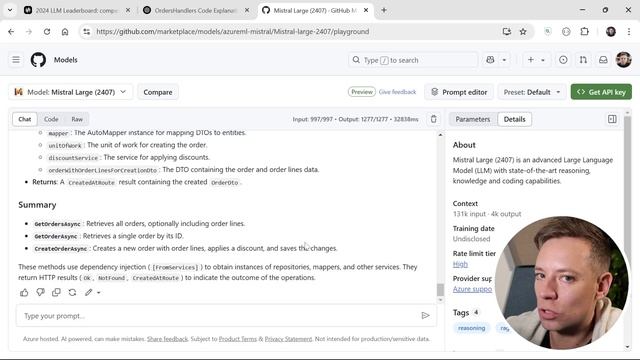
Task: View site information icon in address bar
Action: coord(86,32)
